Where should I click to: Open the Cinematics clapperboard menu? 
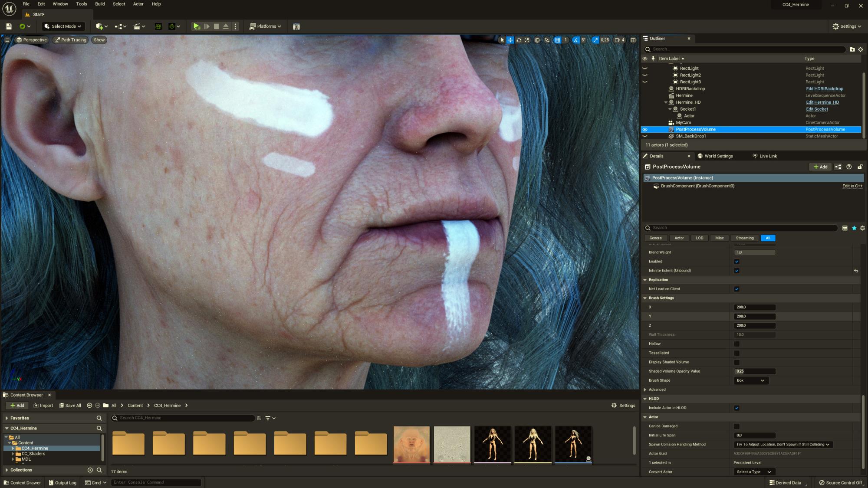(139, 26)
